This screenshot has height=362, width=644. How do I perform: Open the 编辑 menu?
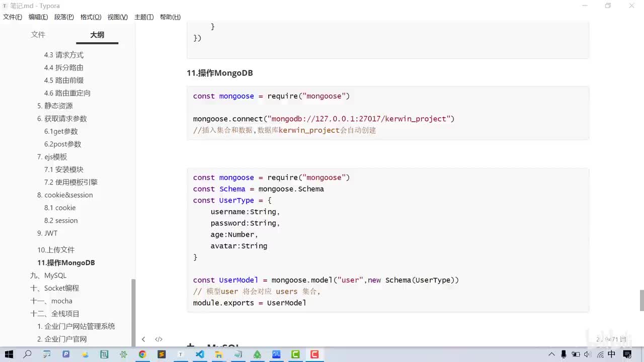pyautogui.click(x=38, y=17)
